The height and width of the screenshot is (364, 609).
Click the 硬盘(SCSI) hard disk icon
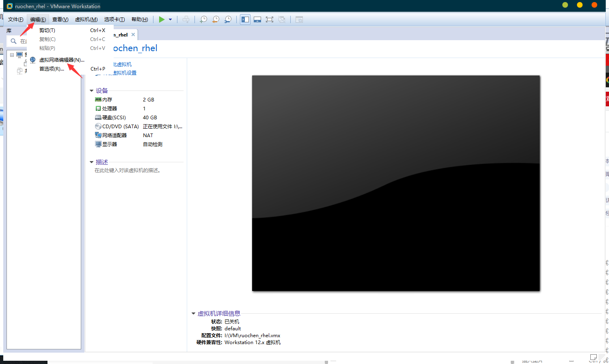click(x=98, y=117)
